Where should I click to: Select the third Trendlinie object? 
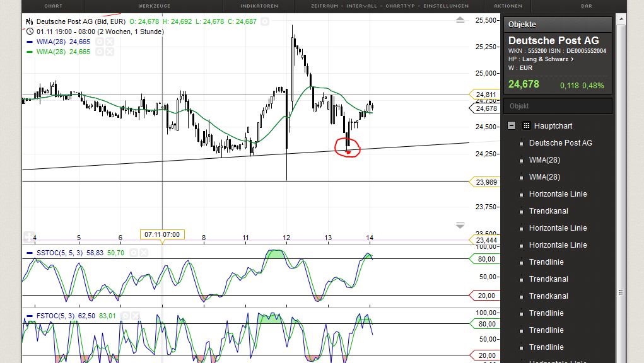pos(546,330)
